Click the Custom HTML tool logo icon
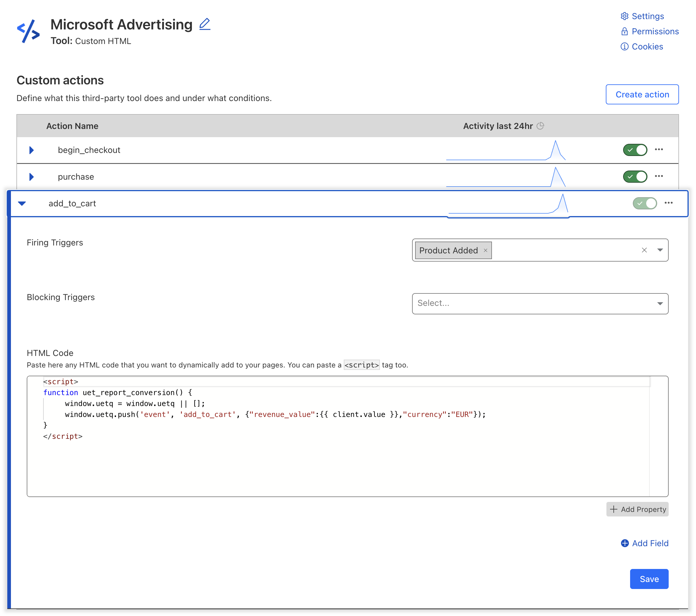The width and height of the screenshot is (696, 616). coord(28,31)
